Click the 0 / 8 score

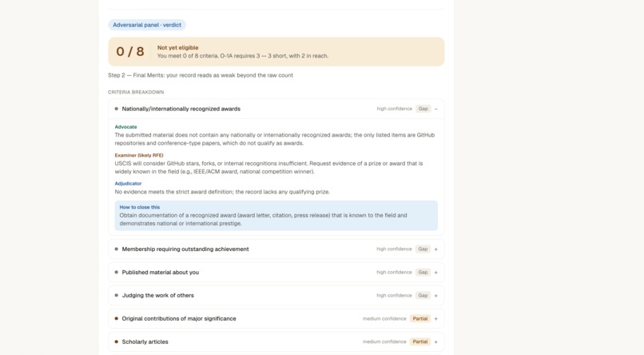click(x=130, y=52)
